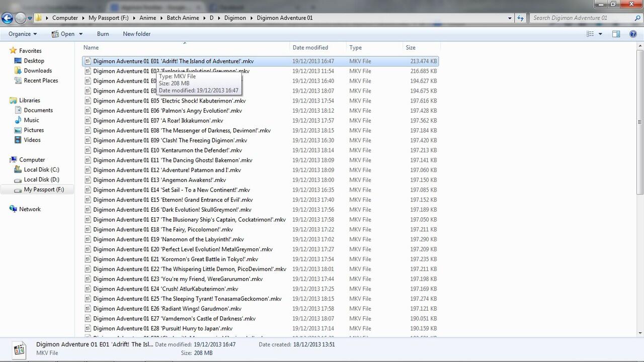Select the E05 'Electric Shock! Kabuterimon' file icon

tap(88, 101)
